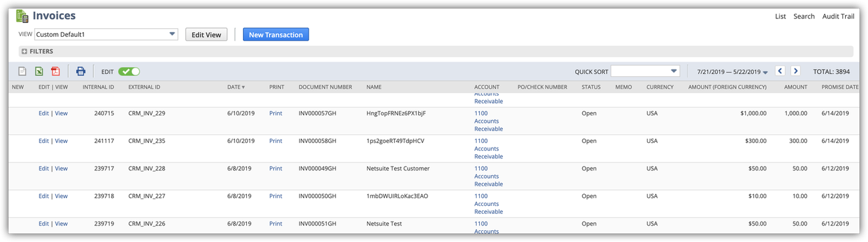Export list to Excel icon
The width and height of the screenshot is (868, 242).
39,71
